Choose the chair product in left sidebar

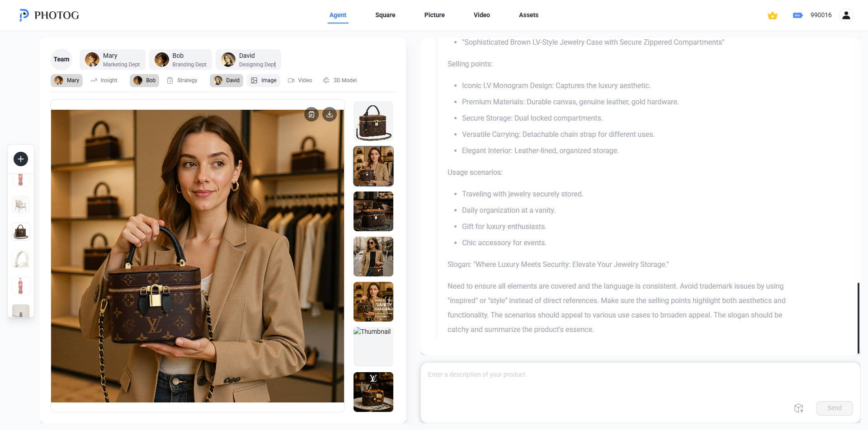tap(21, 205)
